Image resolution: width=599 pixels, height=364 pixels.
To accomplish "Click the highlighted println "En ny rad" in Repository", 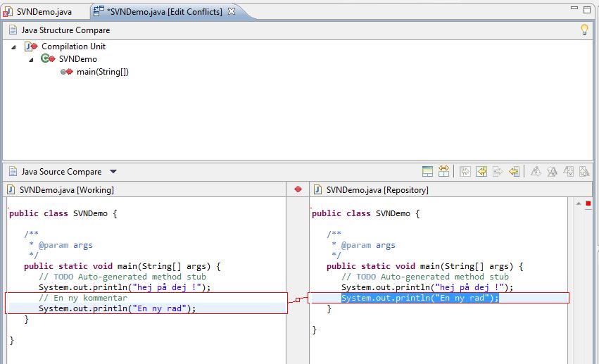I will (x=420, y=298).
